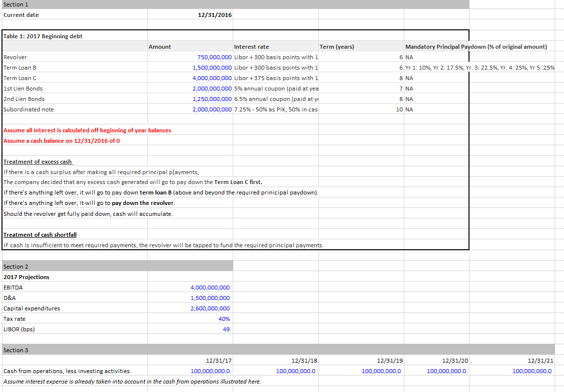Select the 2nd Lien Bonds label

[24, 99]
